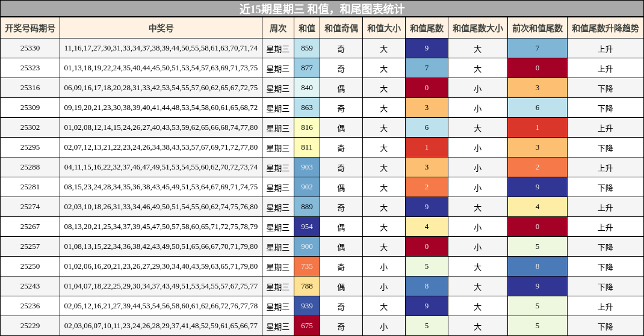The image size is (644, 336).
Task: Select issue number 25316
Action: pos(30,88)
